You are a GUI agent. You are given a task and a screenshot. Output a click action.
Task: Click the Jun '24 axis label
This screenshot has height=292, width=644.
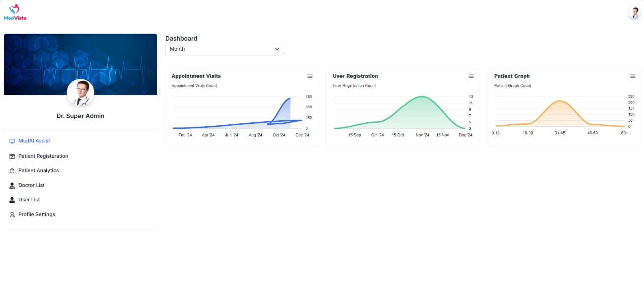tap(232, 135)
